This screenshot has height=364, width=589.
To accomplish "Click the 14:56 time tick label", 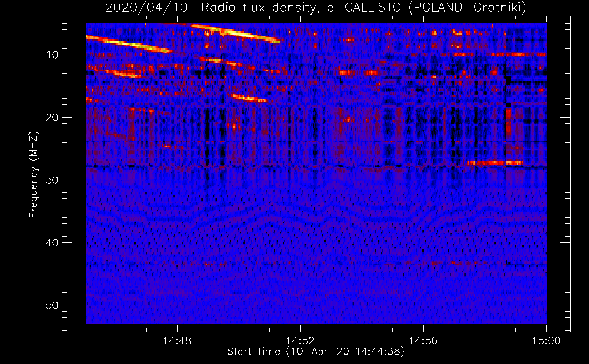I will pos(423,341).
